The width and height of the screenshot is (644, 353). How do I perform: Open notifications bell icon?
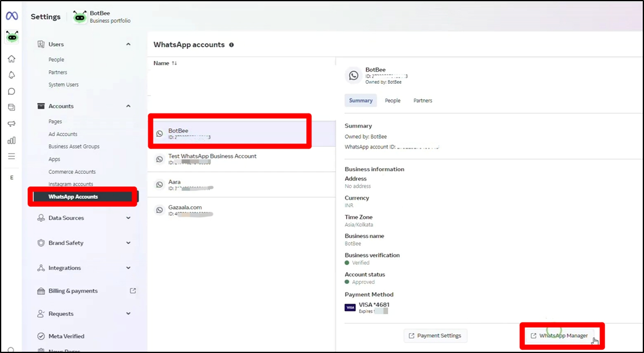point(12,75)
